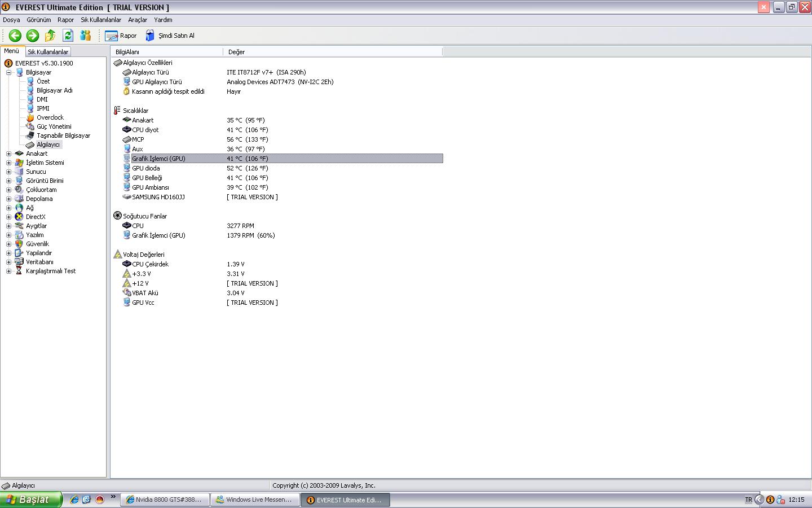
Task: Click the Sıcaklıklar thermometer icon
Action: click(x=117, y=111)
